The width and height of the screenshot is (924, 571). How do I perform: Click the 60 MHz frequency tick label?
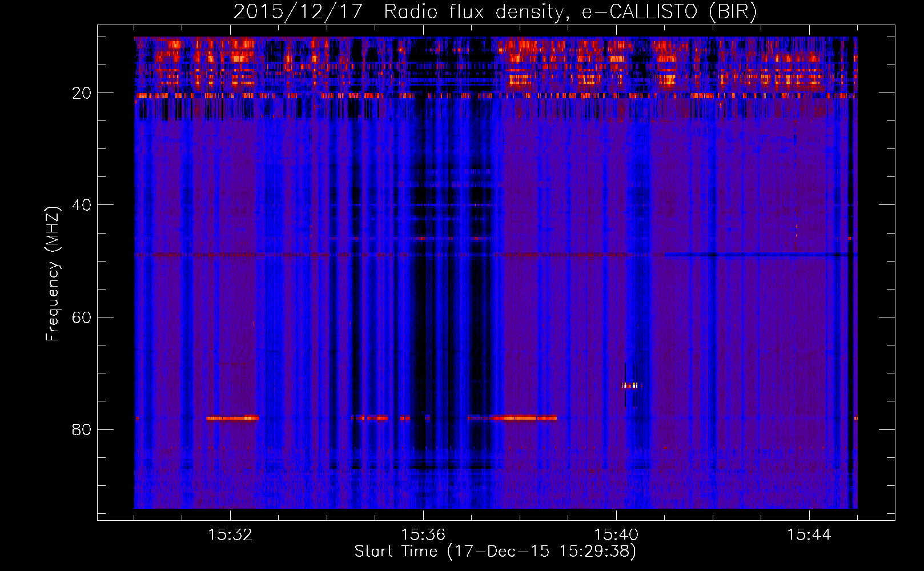tap(82, 317)
